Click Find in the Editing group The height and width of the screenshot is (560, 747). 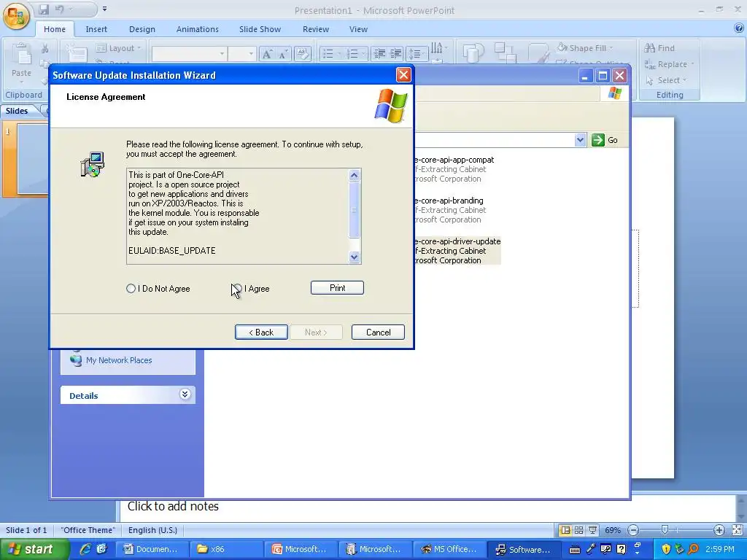[659, 48]
